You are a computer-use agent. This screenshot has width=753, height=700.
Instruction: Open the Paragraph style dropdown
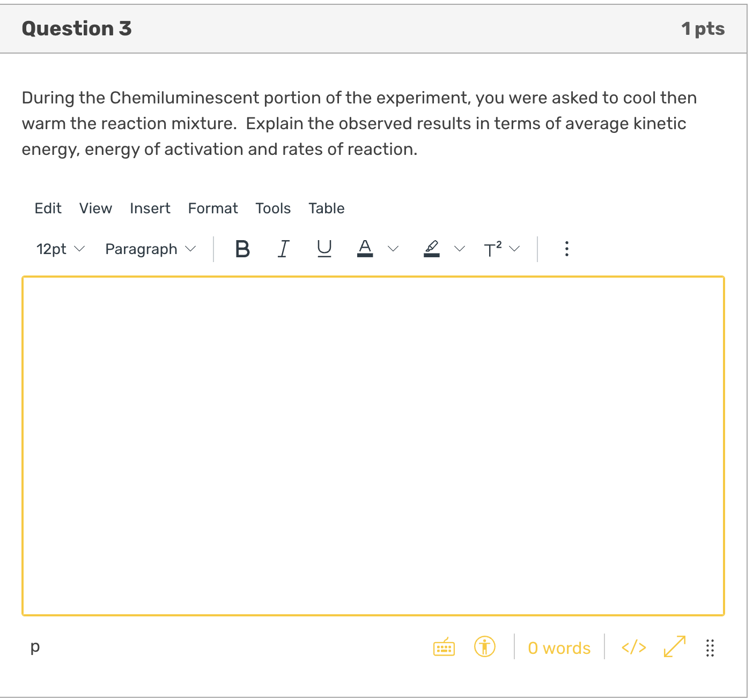[x=149, y=248]
